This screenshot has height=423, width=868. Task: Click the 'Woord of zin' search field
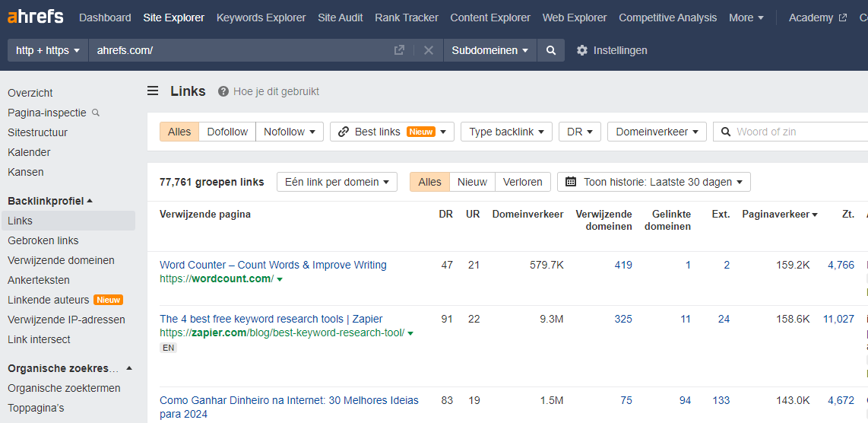point(791,132)
